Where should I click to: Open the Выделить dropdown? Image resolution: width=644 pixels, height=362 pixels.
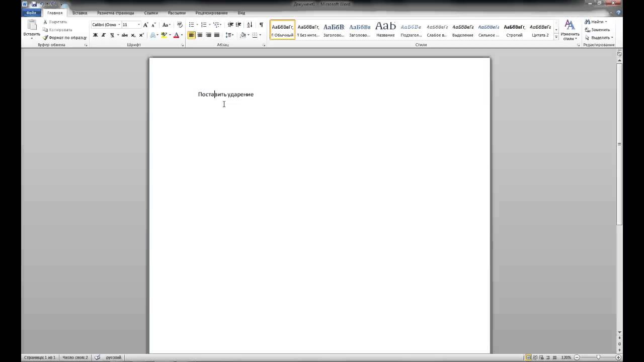(x=599, y=38)
